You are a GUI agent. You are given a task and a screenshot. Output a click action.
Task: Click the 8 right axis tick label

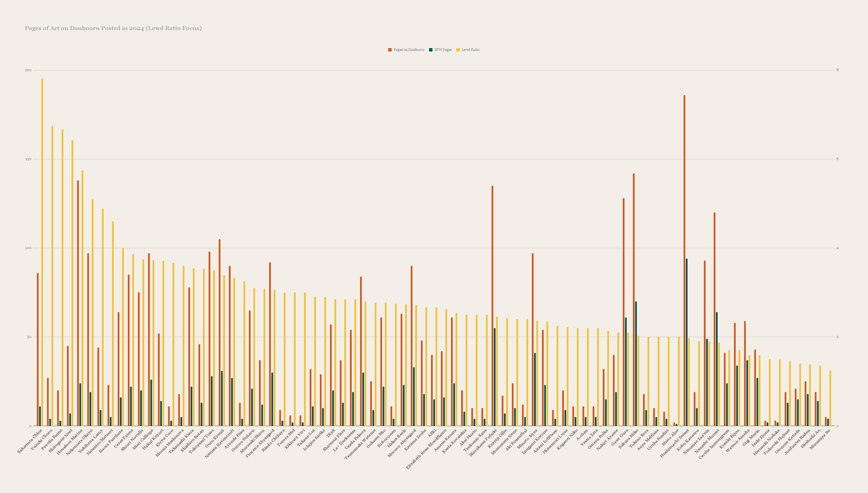tap(838, 70)
